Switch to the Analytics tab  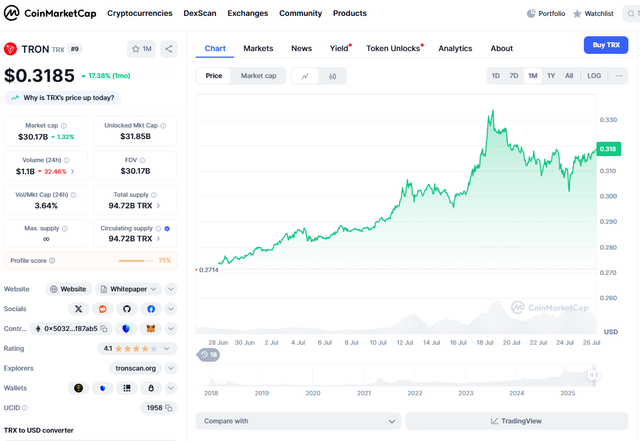point(456,49)
